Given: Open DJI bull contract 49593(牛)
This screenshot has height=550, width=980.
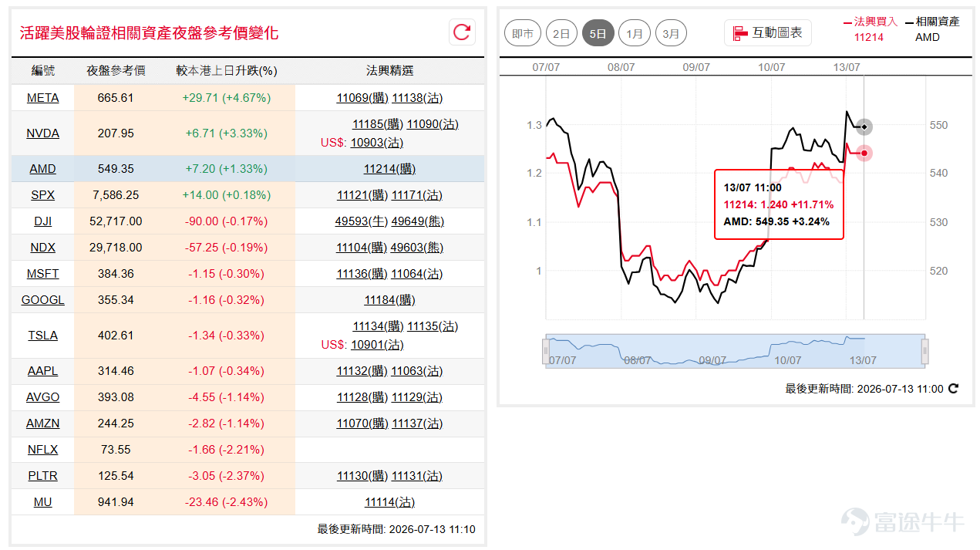Looking at the screenshot, I should tap(362, 221).
